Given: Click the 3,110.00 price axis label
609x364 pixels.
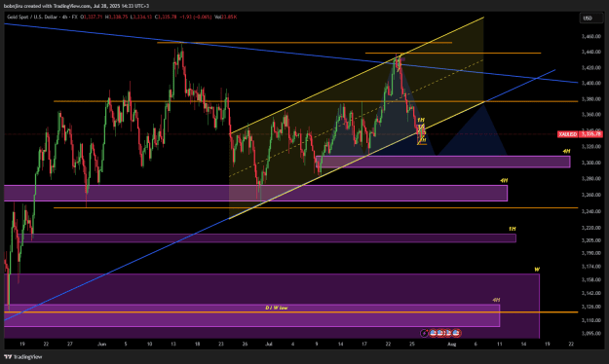Looking at the screenshot, I should tap(591, 320).
